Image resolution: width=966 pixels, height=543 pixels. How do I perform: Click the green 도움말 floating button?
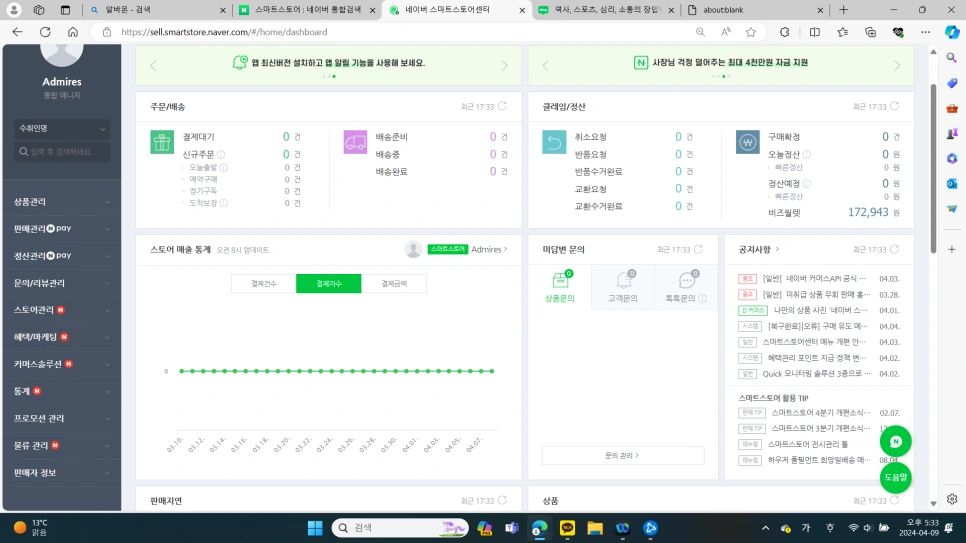(x=895, y=477)
